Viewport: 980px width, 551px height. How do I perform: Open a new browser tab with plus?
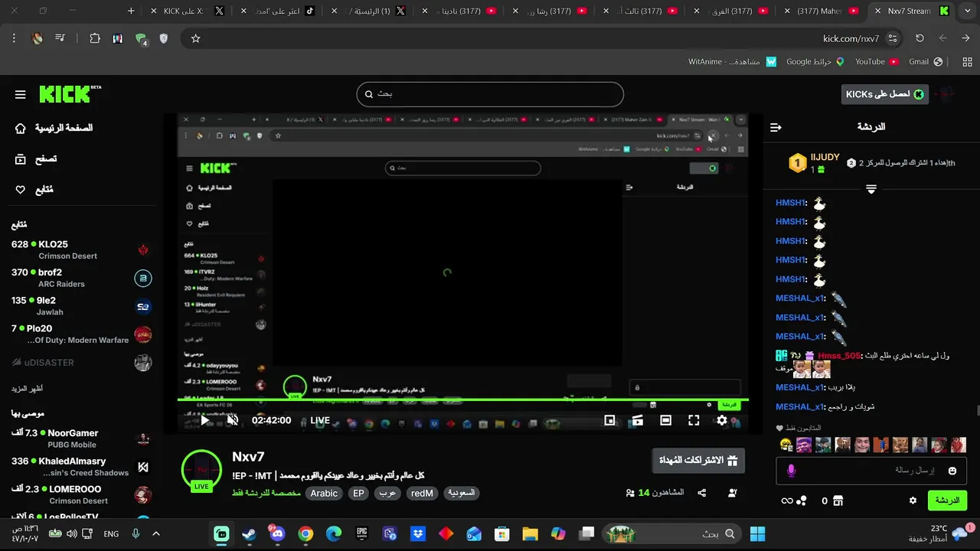pyautogui.click(x=131, y=11)
